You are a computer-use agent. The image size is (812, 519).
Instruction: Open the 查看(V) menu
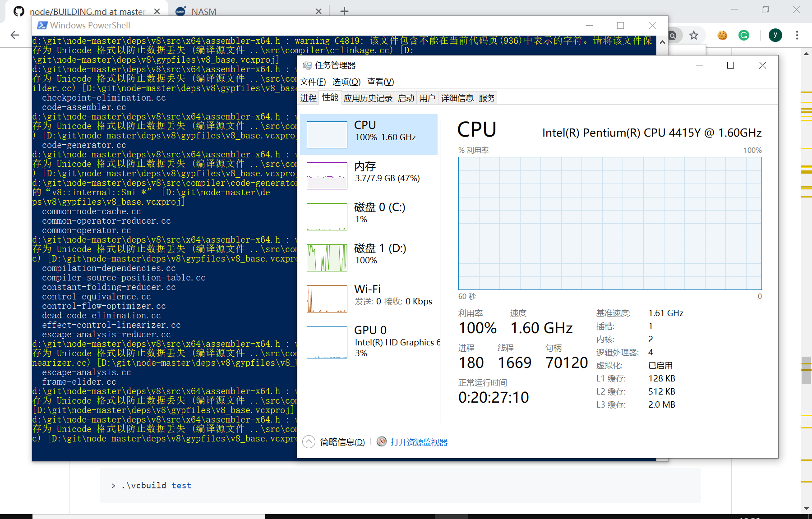[380, 82]
